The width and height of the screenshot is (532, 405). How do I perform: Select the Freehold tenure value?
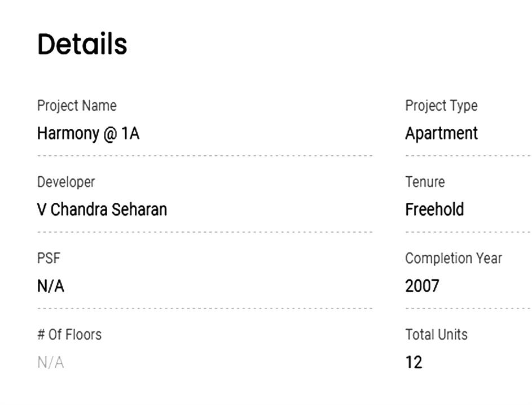coord(434,210)
